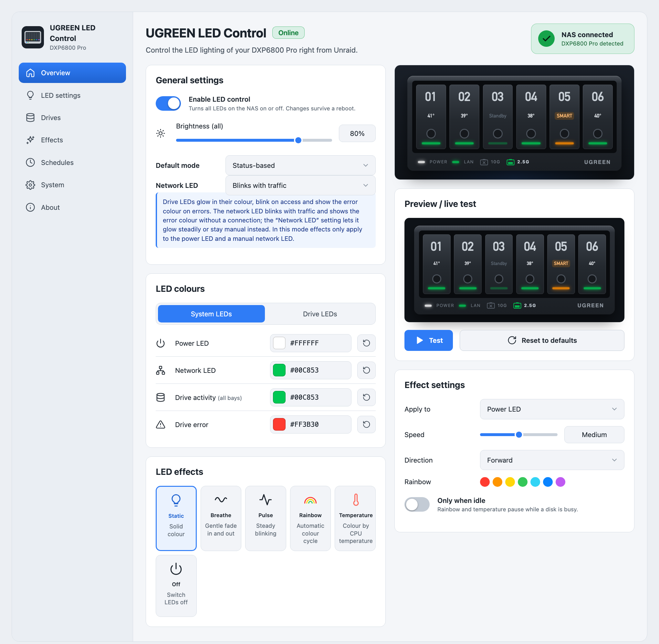Reset Power LED colour to default
The height and width of the screenshot is (644, 659).
coord(366,343)
